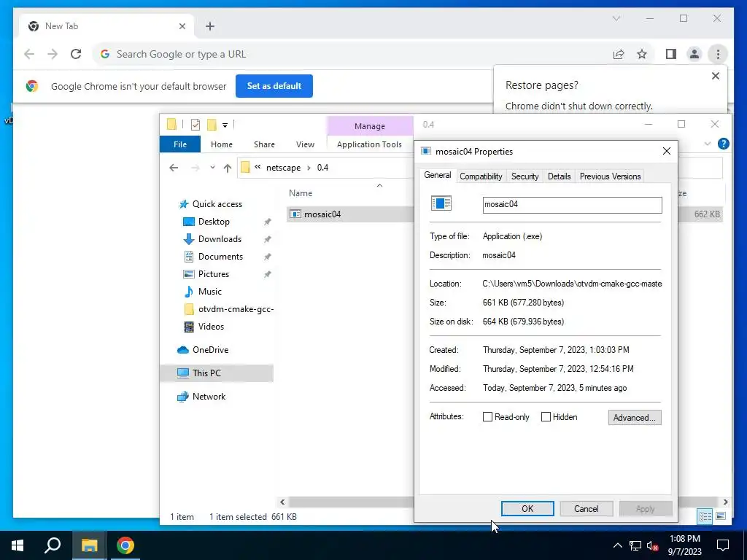The height and width of the screenshot is (560, 747).
Task: Focus the Chrome address bar
Action: (351, 54)
